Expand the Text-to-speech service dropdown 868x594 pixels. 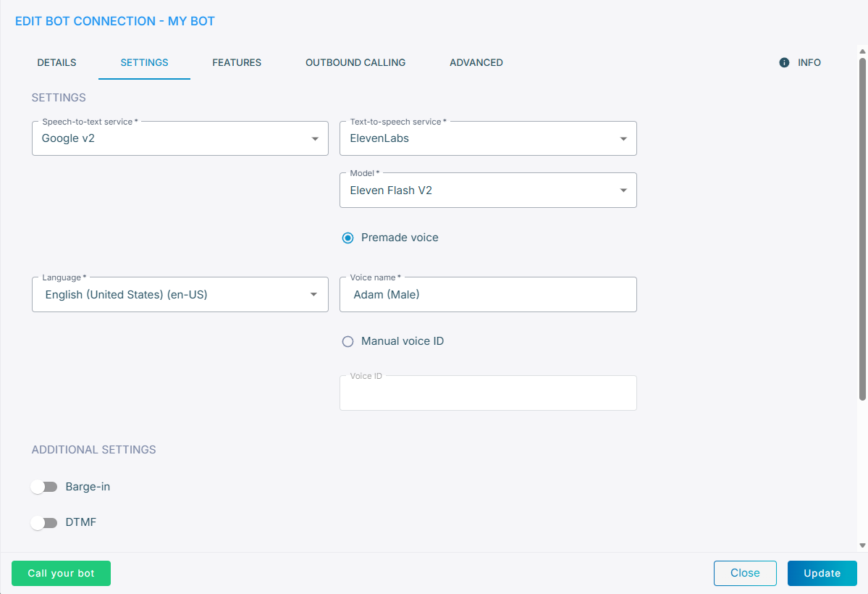(x=488, y=138)
